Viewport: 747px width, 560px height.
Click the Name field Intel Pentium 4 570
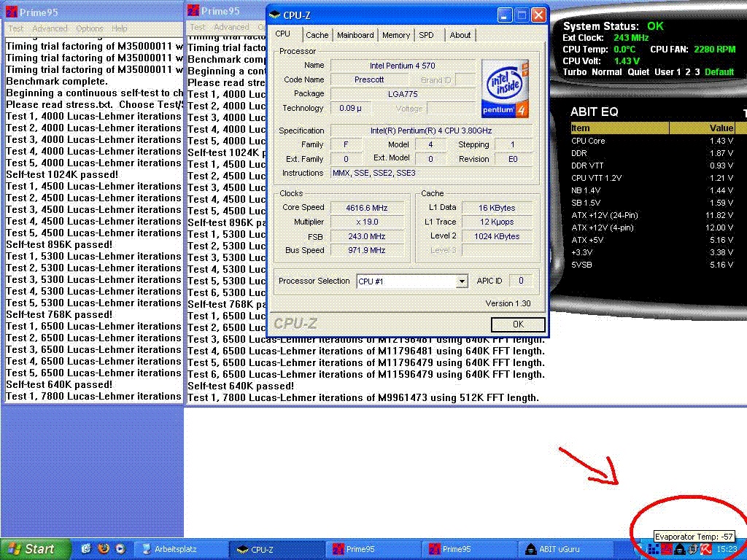click(x=403, y=66)
